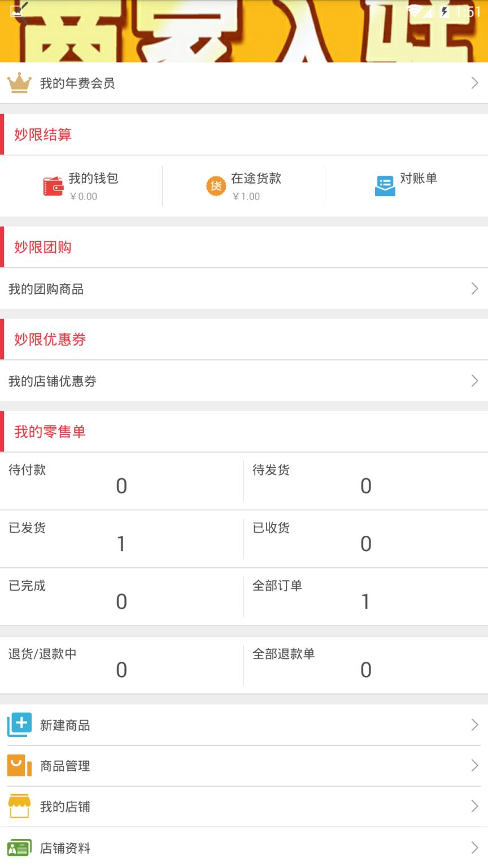
Task: Tap the 商家入驻 banner image
Action: [x=244, y=31]
